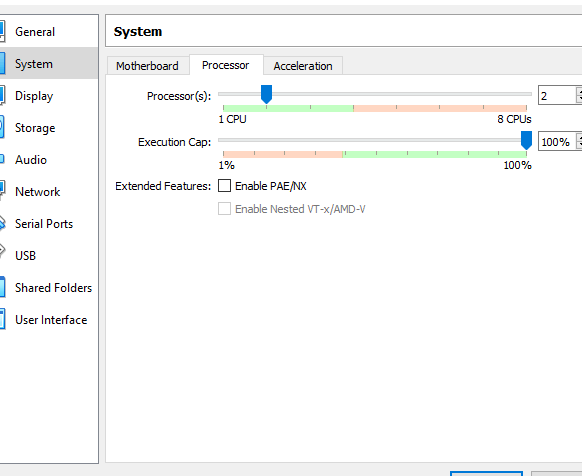Switch to the Acceleration tab

coord(303,66)
